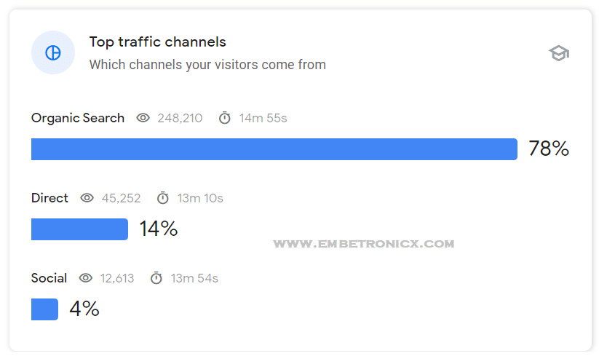
Task: Click the Social 4% blue bar
Action: tap(44, 309)
